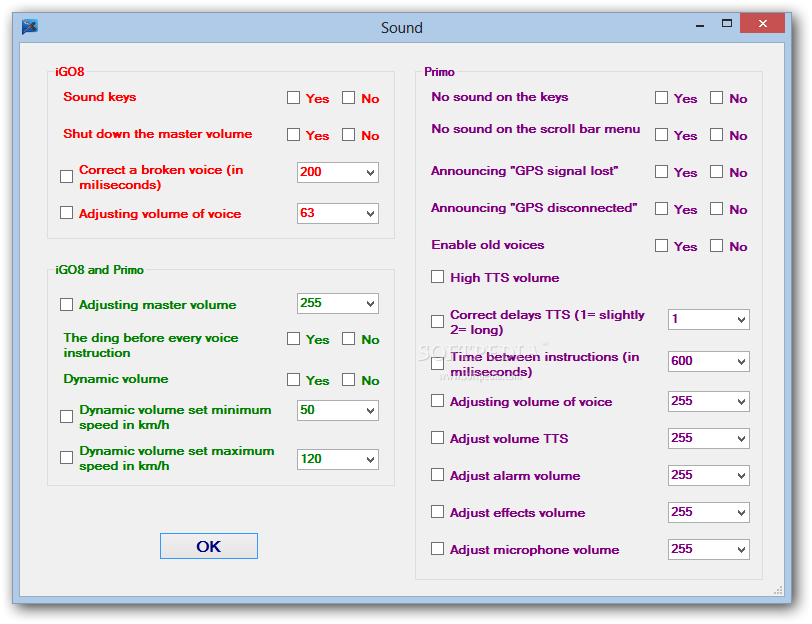Enable Adjusting master volume checkbox

[66, 304]
